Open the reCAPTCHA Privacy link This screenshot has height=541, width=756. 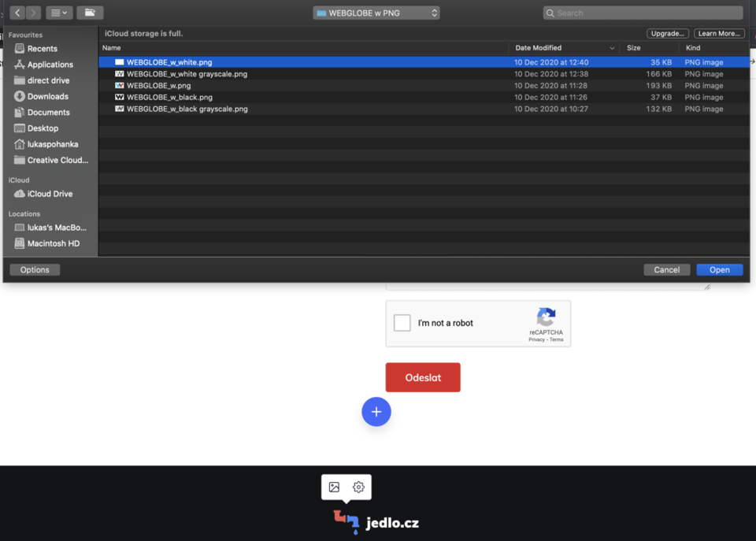point(536,339)
